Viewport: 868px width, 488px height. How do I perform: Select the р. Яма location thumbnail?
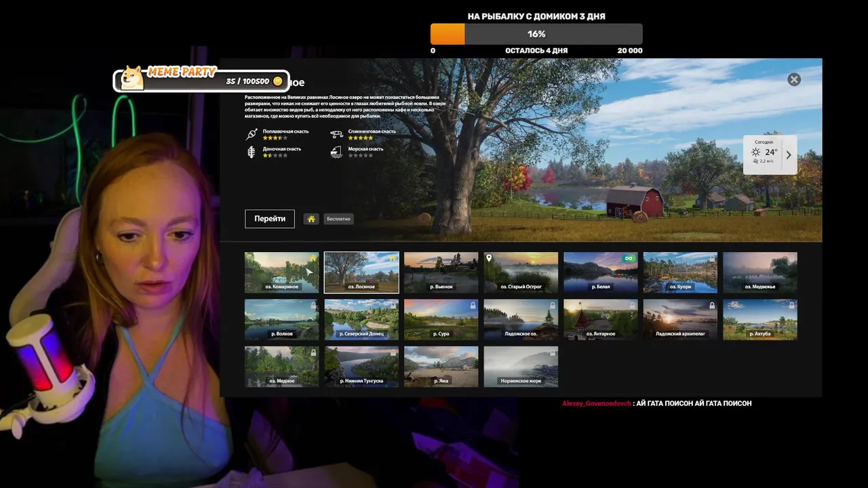441,367
